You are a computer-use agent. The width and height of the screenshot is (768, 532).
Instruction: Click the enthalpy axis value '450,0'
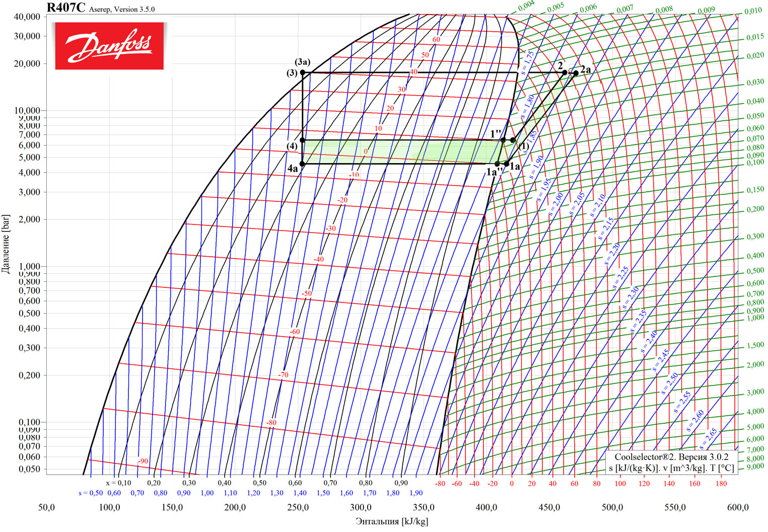[549, 507]
